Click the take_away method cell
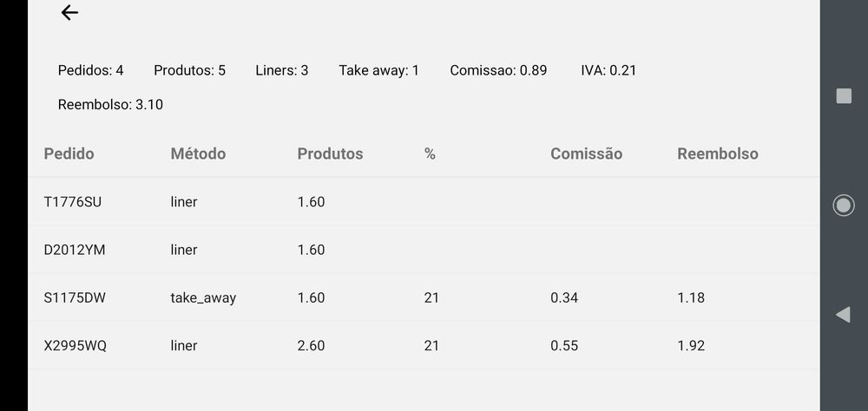868x411 pixels. [x=203, y=297]
